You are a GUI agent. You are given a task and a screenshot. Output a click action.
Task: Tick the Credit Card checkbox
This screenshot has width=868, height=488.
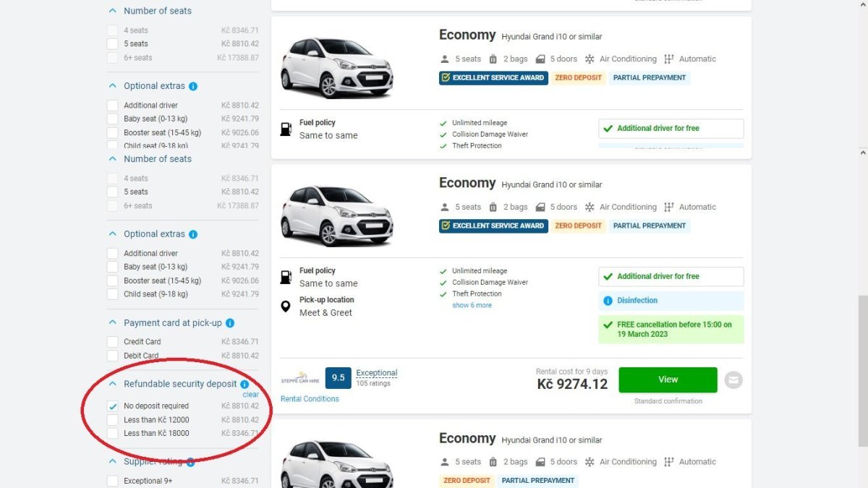(x=113, y=342)
